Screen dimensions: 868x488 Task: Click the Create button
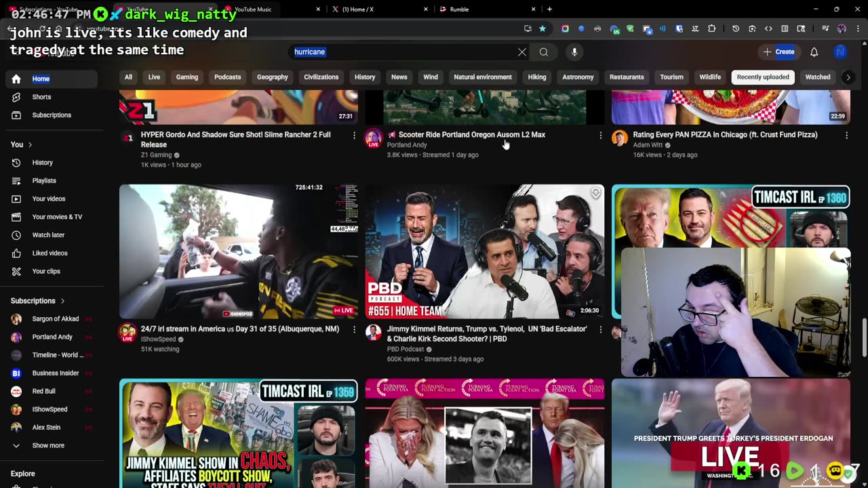pos(778,52)
